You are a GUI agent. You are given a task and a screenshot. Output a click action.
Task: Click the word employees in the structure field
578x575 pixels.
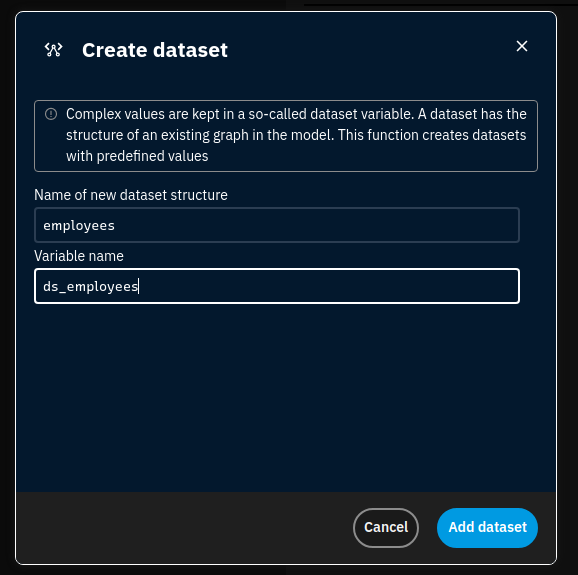[79, 226]
